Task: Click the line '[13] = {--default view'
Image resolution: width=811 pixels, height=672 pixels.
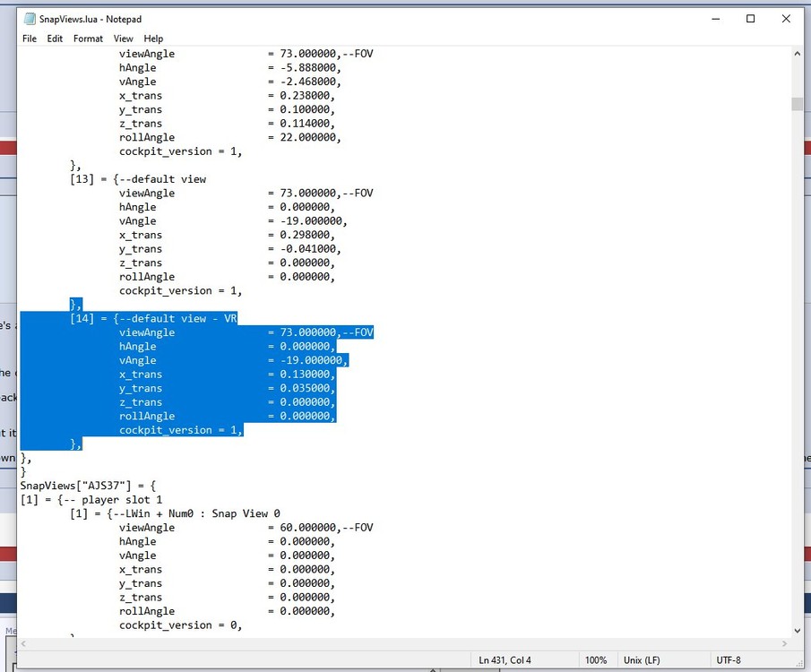Action: click(138, 179)
